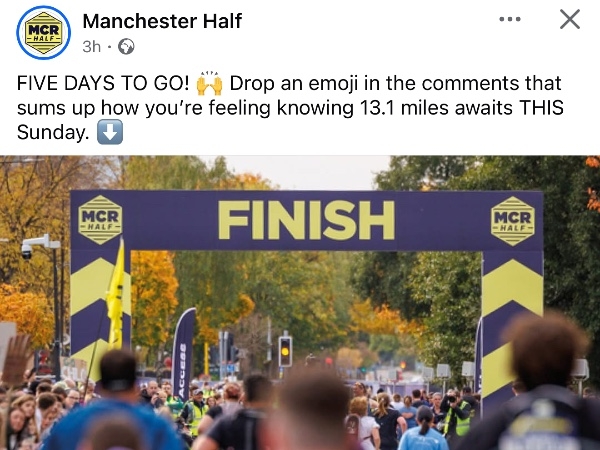600x450 pixels.
Task: Click the right MCR Half hexagon logo on arch
Action: (x=513, y=221)
